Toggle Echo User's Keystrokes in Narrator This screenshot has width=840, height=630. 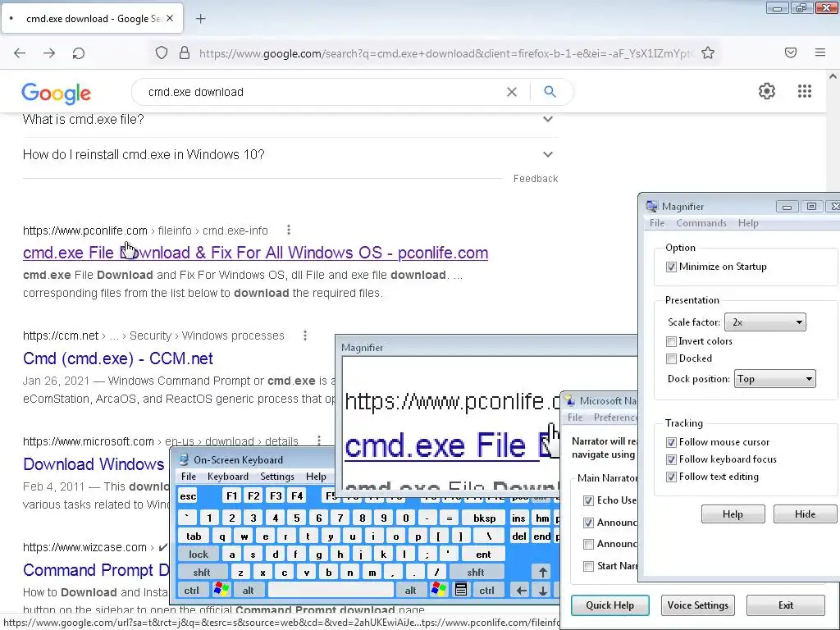pyautogui.click(x=588, y=500)
